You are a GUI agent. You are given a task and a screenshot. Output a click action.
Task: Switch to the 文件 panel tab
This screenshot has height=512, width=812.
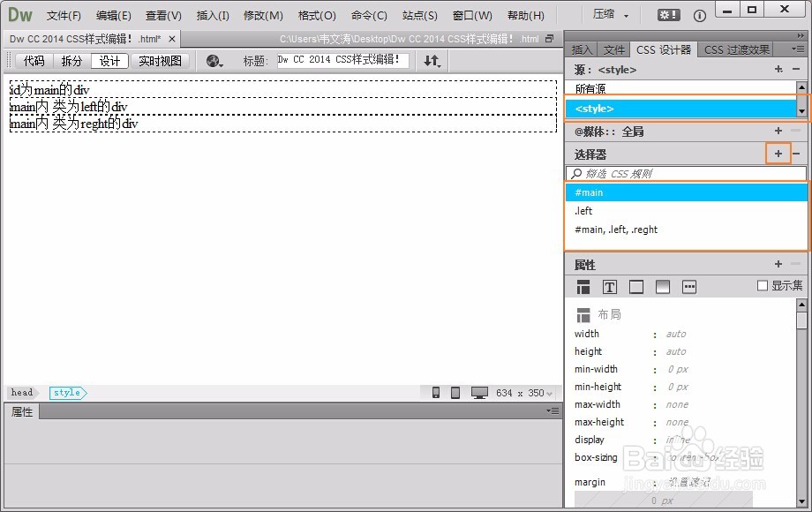[613, 49]
